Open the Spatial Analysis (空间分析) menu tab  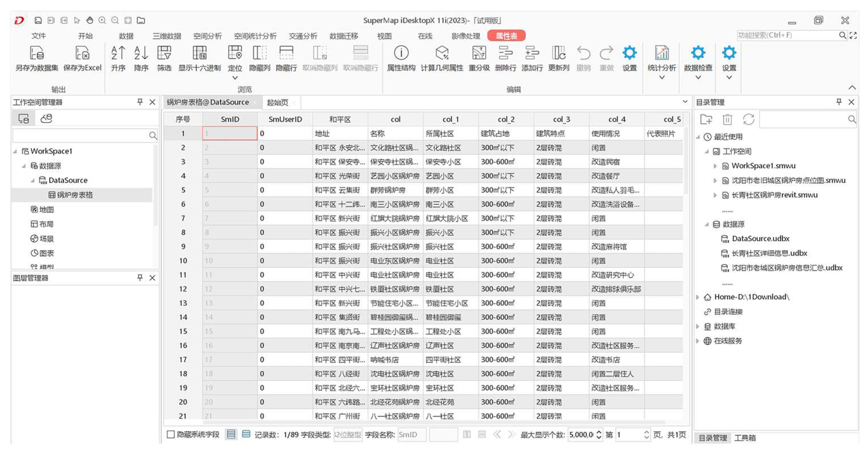coord(207,36)
